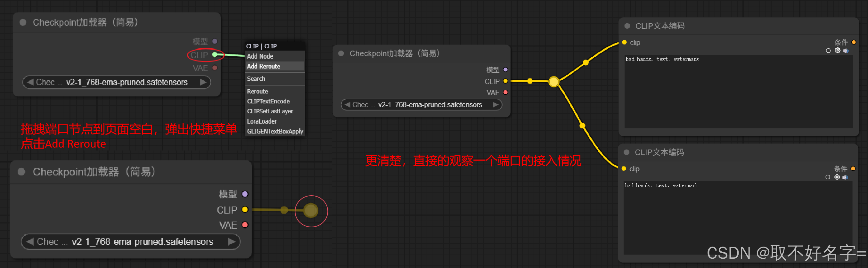Click speaker icon in upper CLIP文本编码 node
Screen dimensions: 868x268
(846, 51)
